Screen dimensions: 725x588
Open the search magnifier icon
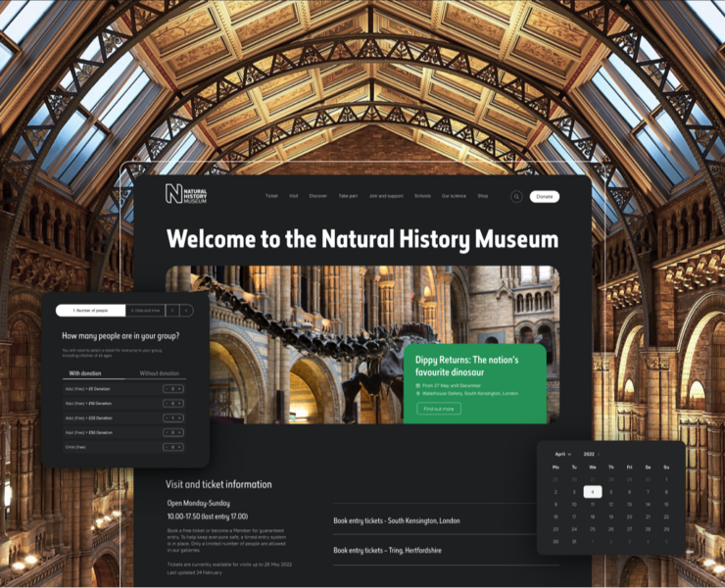point(516,197)
